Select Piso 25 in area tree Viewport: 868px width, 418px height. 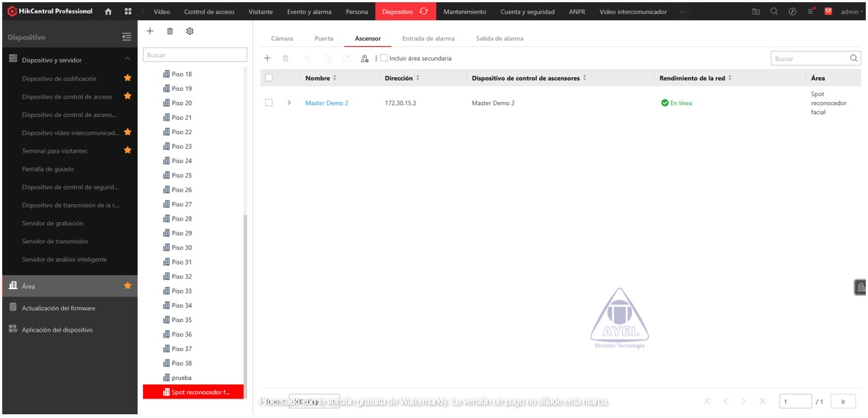(x=182, y=175)
